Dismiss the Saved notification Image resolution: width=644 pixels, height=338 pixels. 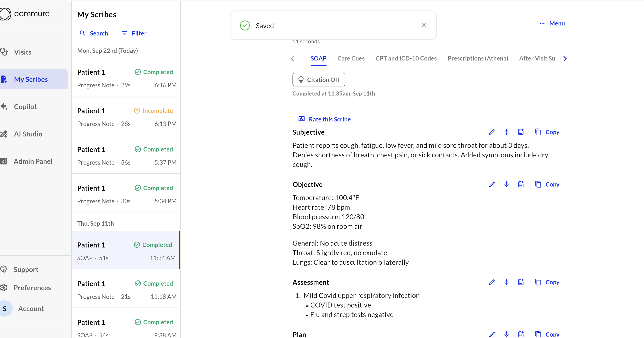424,25
